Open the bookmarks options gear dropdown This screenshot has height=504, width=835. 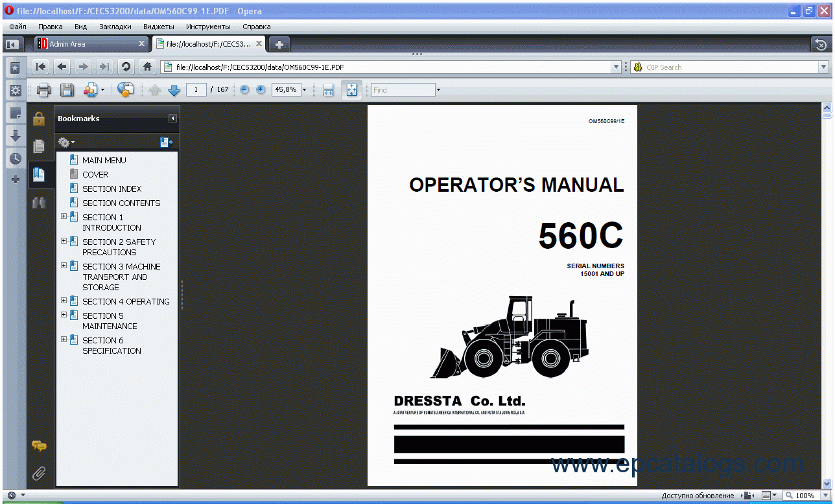pyautogui.click(x=66, y=143)
